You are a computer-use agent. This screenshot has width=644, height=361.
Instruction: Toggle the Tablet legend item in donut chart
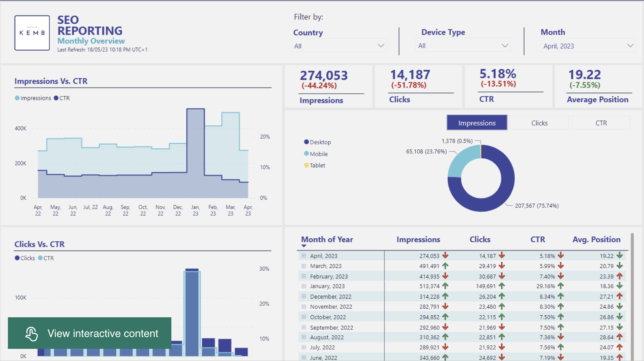[x=315, y=165]
